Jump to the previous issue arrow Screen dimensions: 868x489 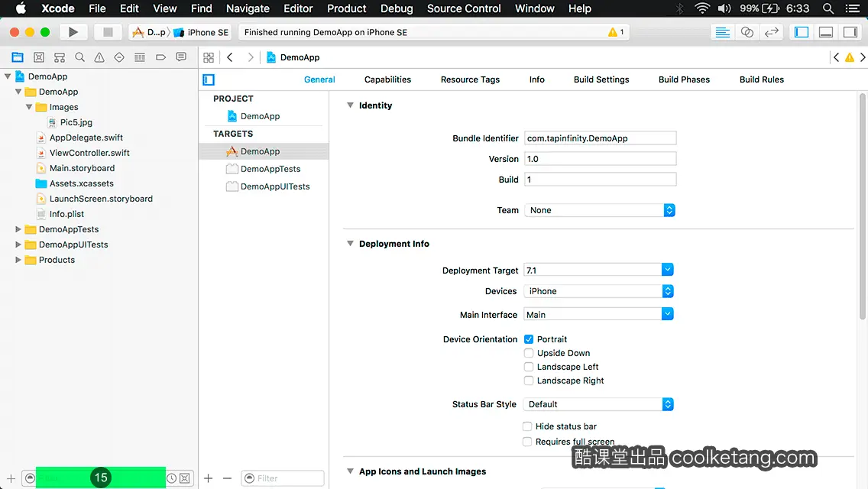[836, 57]
